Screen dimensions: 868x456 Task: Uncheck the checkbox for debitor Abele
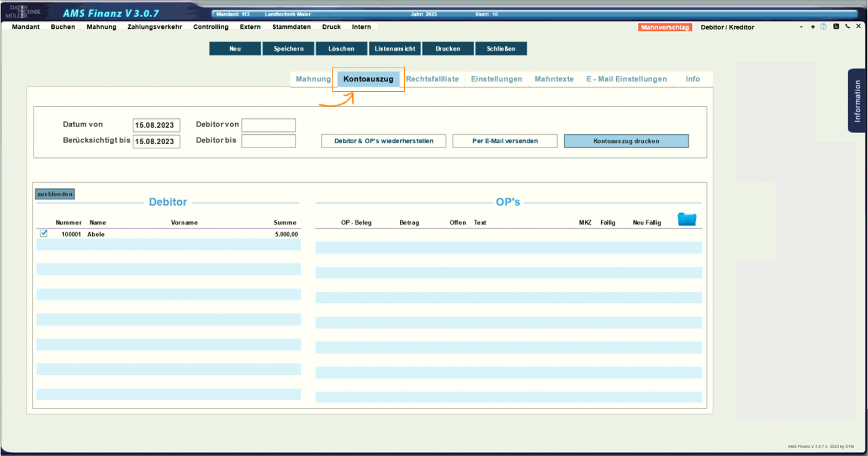(44, 234)
